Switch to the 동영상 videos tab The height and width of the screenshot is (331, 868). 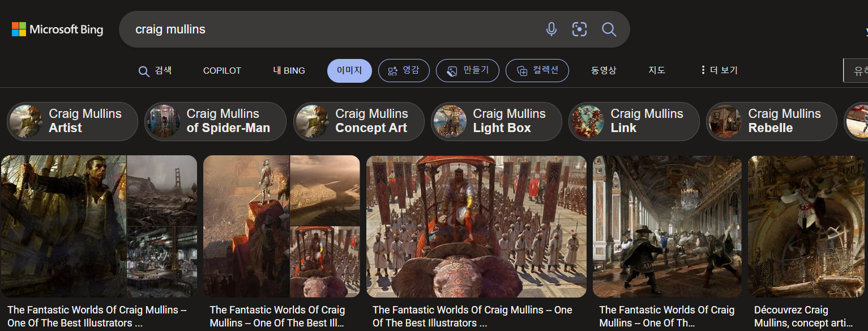tap(604, 71)
